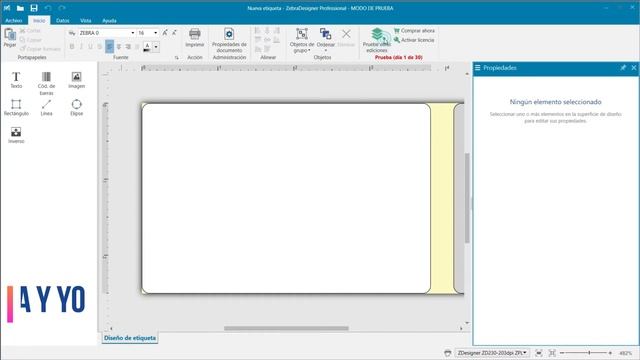Image resolution: width=640 pixels, height=360 pixels.
Task: Open the Propiedades panel hamburger menu
Action: click(478, 68)
